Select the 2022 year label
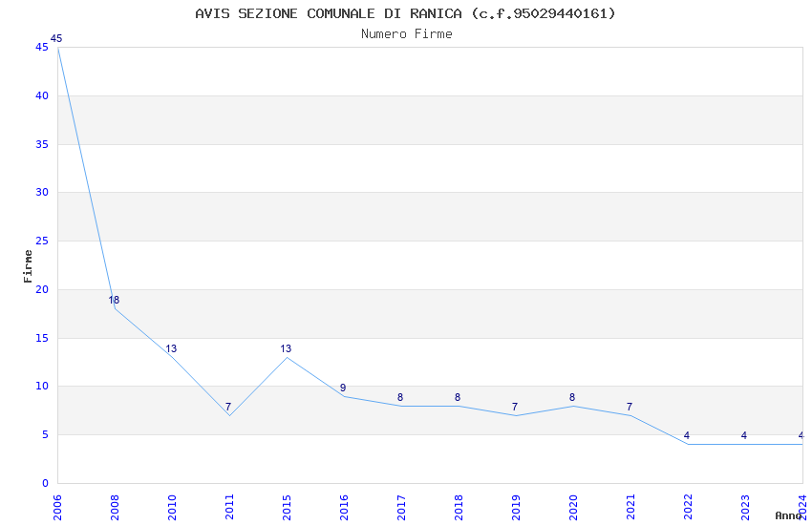The width and height of the screenshot is (812, 525). coord(688,507)
